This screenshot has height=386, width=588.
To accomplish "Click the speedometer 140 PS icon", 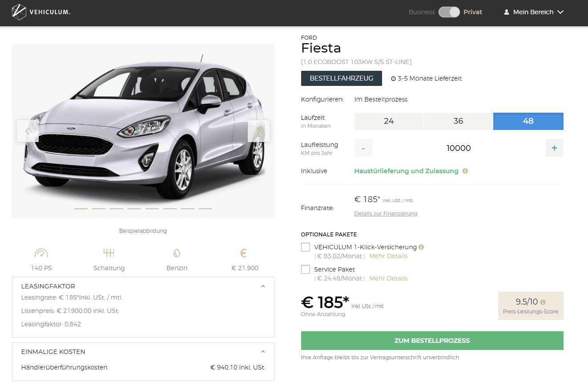I will coord(41,253).
